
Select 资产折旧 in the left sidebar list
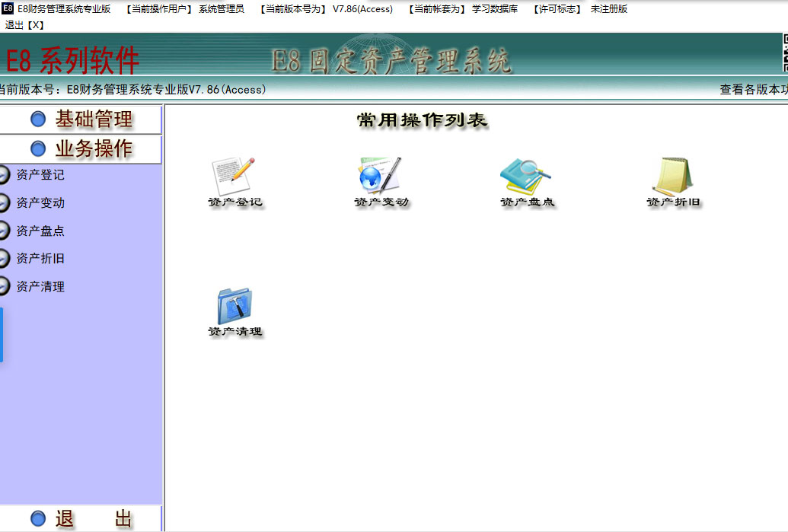click(40, 258)
